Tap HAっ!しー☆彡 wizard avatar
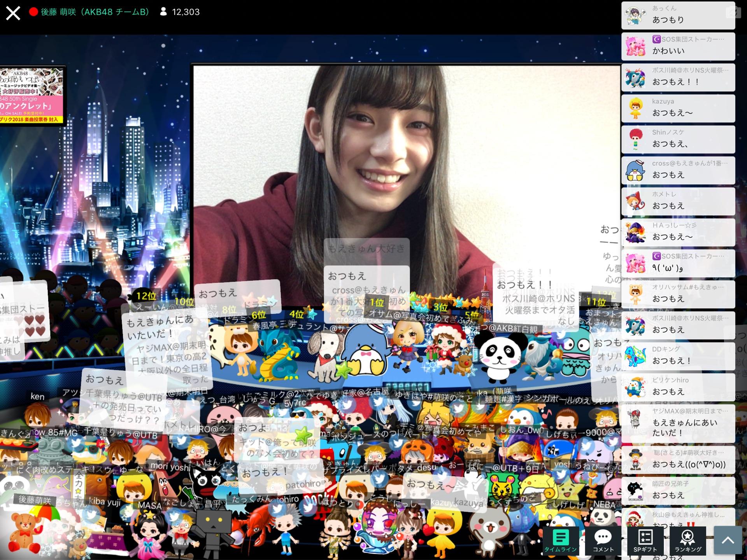Image resolution: width=747 pixels, height=560 pixels. [x=635, y=232]
